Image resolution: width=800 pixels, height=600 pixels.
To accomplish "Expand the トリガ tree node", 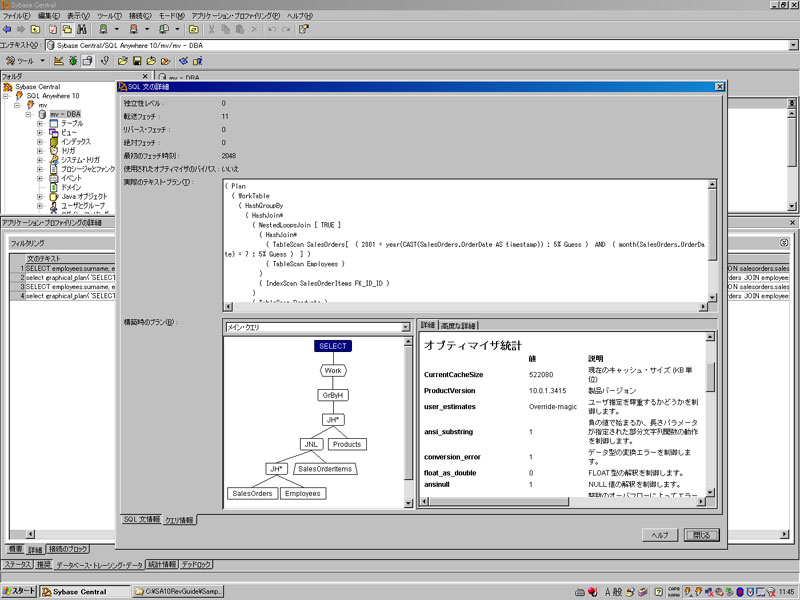I will pos(40,151).
